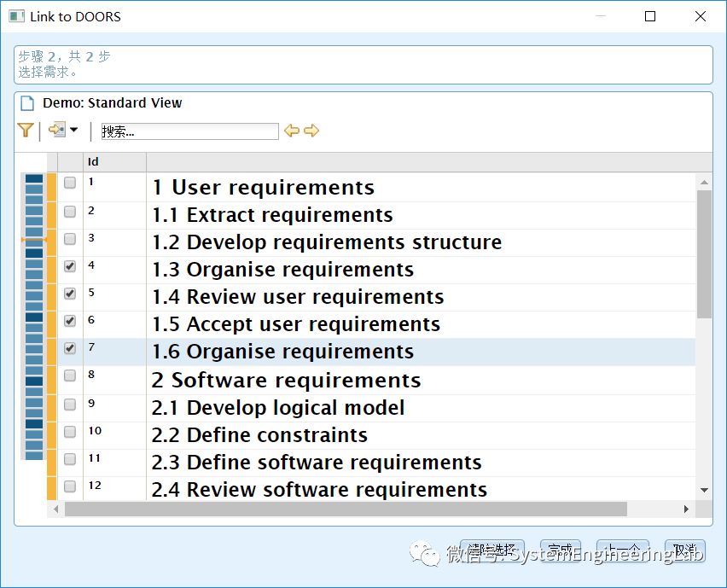Click horizontal scrollbar right arrow
The width and height of the screenshot is (727, 588).
[x=686, y=509]
